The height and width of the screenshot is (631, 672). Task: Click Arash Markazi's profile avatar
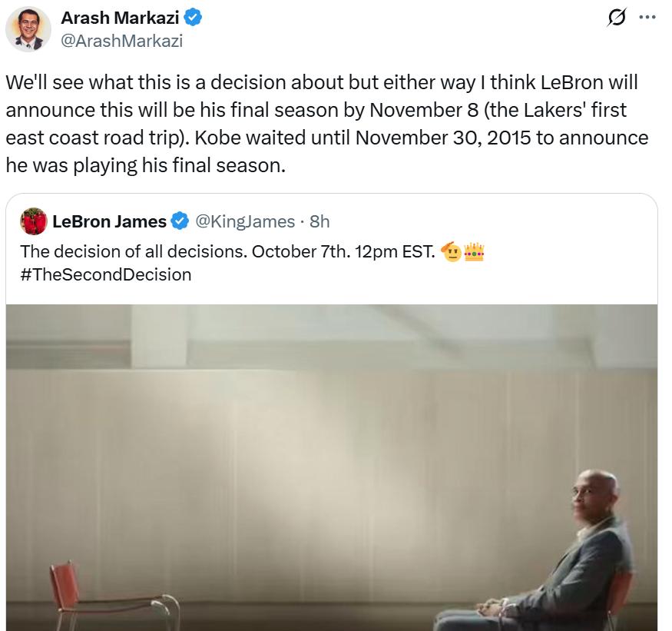28,29
